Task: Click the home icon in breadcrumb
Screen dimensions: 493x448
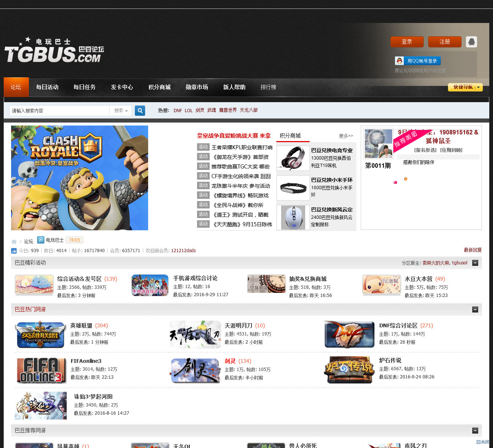Action: 14,241
